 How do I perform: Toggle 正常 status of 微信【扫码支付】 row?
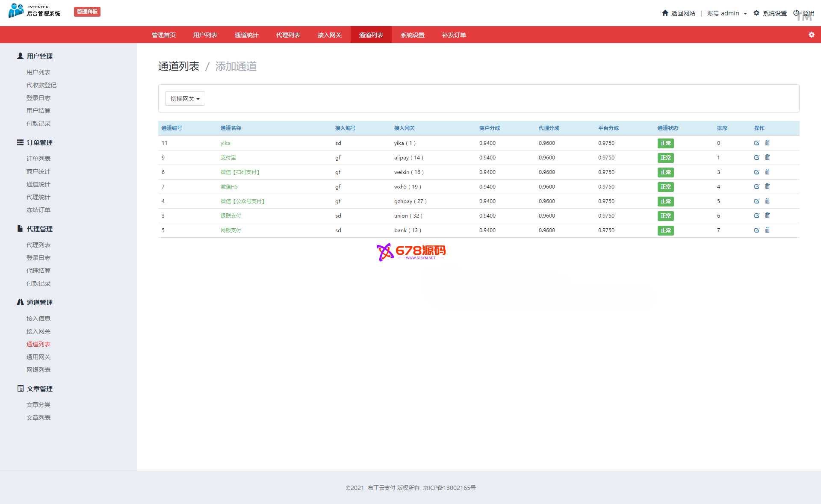click(665, 172)
